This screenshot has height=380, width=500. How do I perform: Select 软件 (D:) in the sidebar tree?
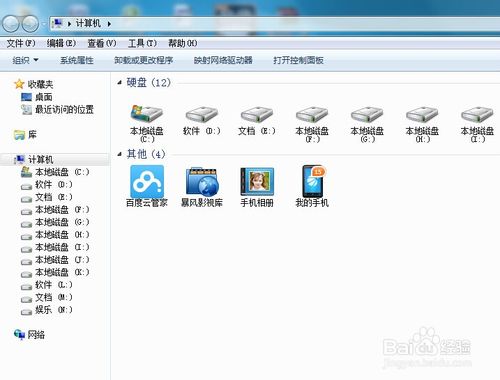pos(47,185)
